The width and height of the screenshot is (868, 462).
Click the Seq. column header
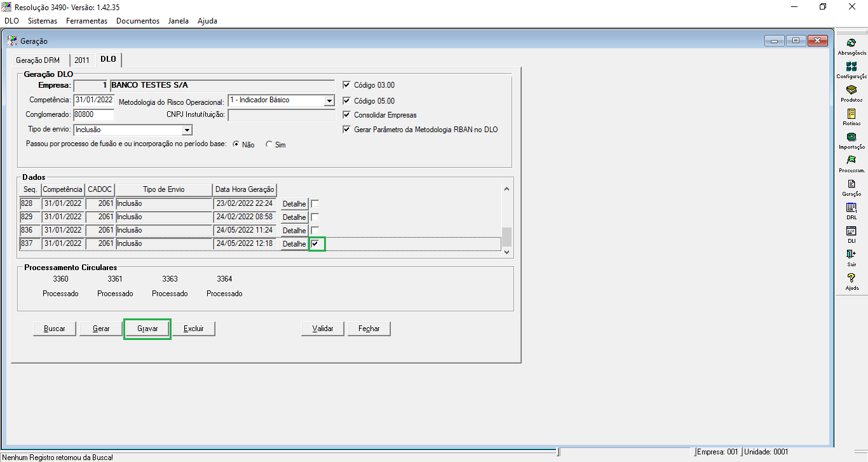[31, 189]
